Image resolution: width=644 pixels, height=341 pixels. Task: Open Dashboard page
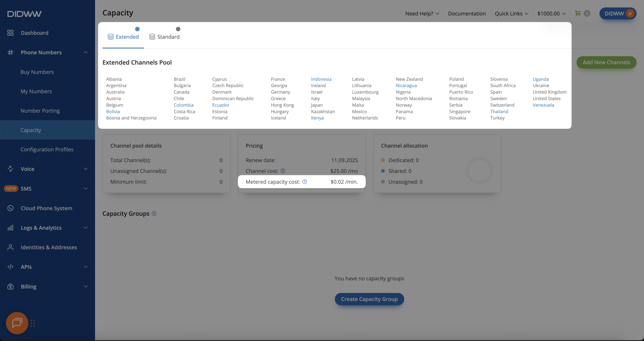click(x=34, y=33)
